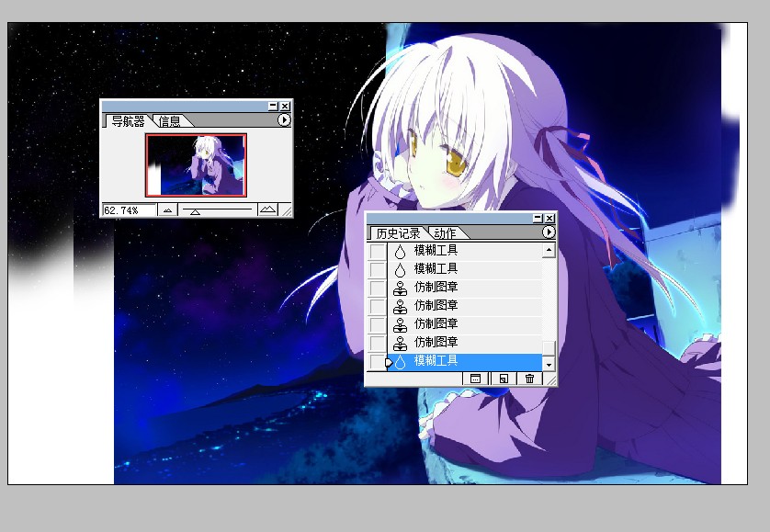
Task: Click the 62.74% zoom field in Navigator
Action: (x=130, y=210)
